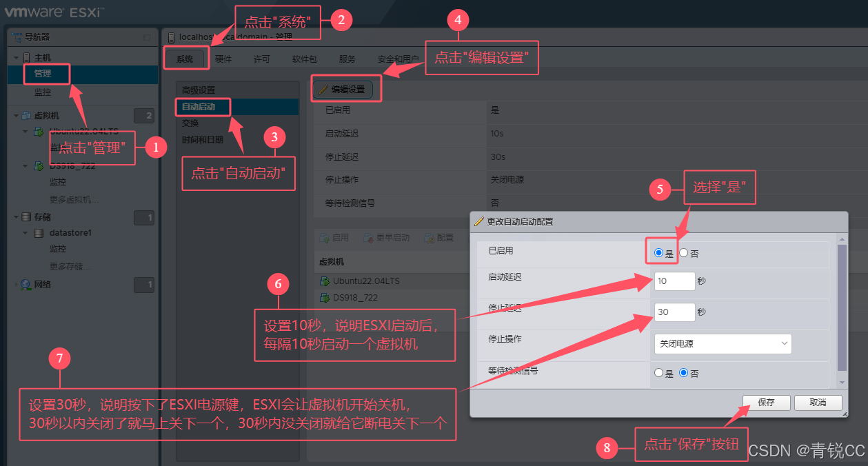Switch to the 服务 tab
This screenshot has height=466, width=868.
(347, 59)
